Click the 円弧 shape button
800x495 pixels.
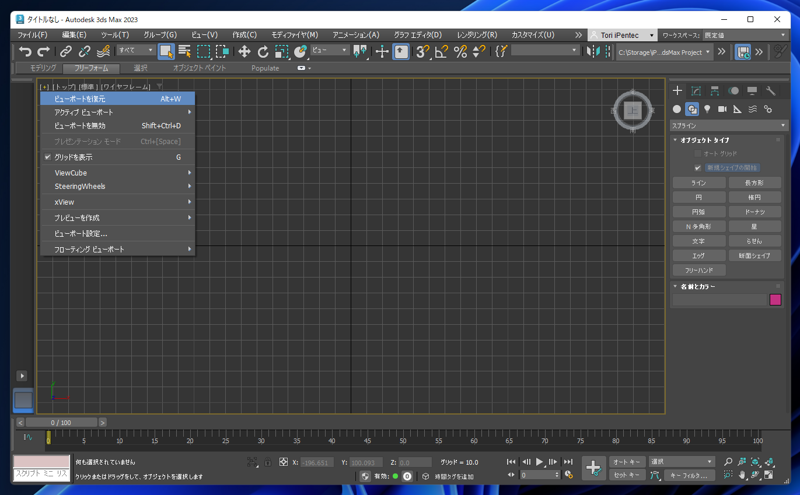699,212
